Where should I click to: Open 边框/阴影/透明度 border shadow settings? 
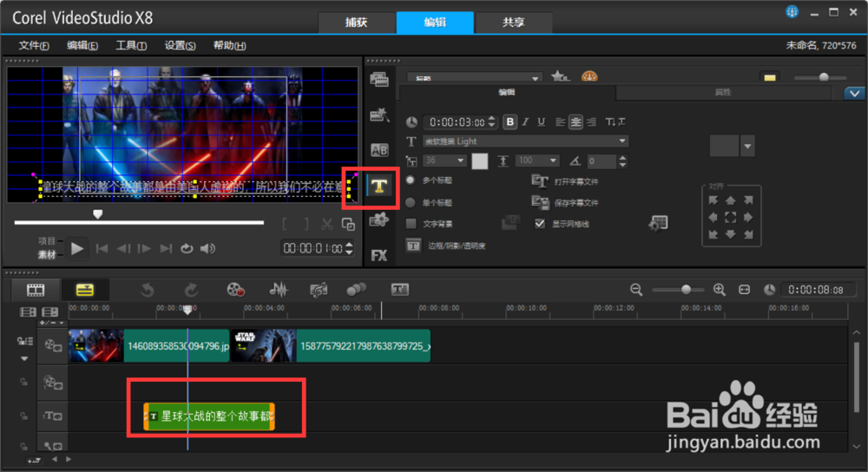coord(413,246)
